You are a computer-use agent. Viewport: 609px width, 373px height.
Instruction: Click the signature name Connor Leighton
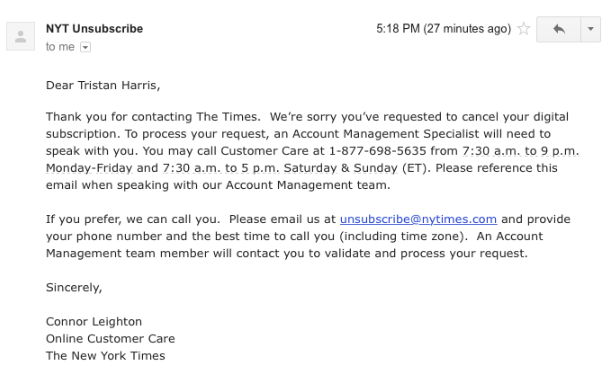(x=94, y=322)
